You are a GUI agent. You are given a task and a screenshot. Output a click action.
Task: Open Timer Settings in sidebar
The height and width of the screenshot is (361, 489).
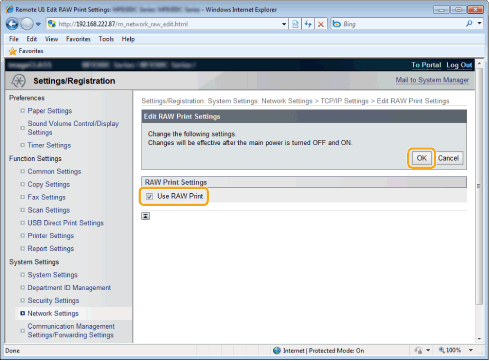(49, 145)
